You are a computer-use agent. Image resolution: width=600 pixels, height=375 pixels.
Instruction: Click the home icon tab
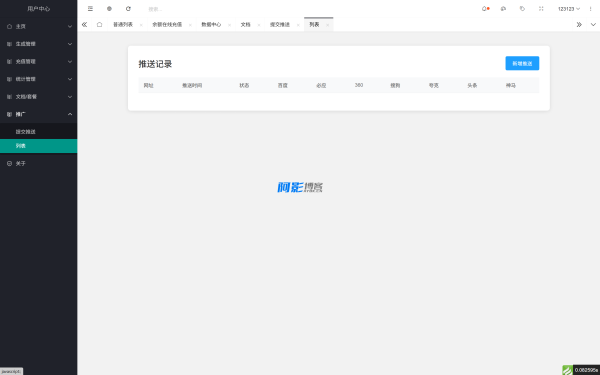coord(99,24)
